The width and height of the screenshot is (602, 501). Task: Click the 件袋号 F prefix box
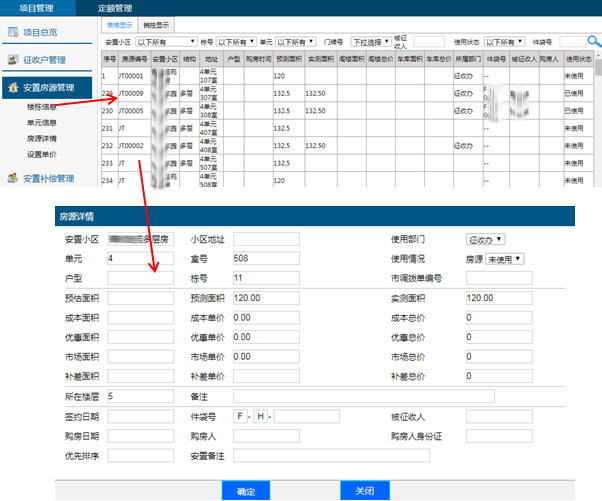[x=240, y=417]
